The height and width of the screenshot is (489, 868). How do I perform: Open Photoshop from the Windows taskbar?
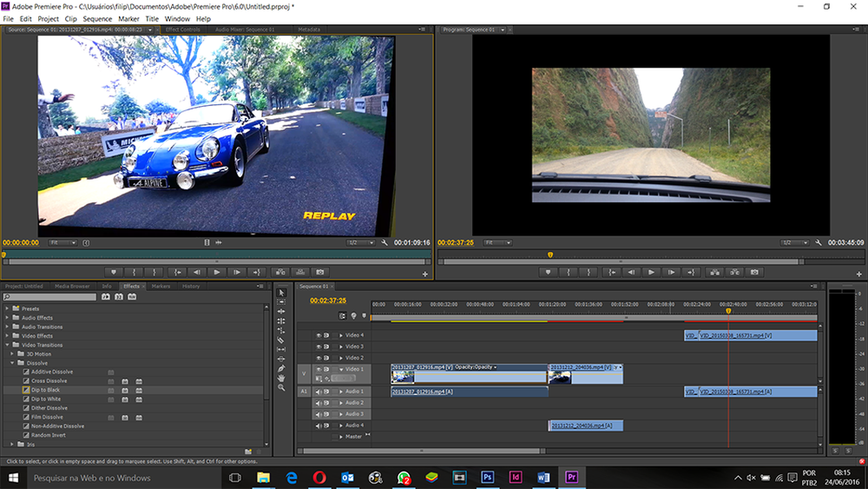(x=487, y=478)
